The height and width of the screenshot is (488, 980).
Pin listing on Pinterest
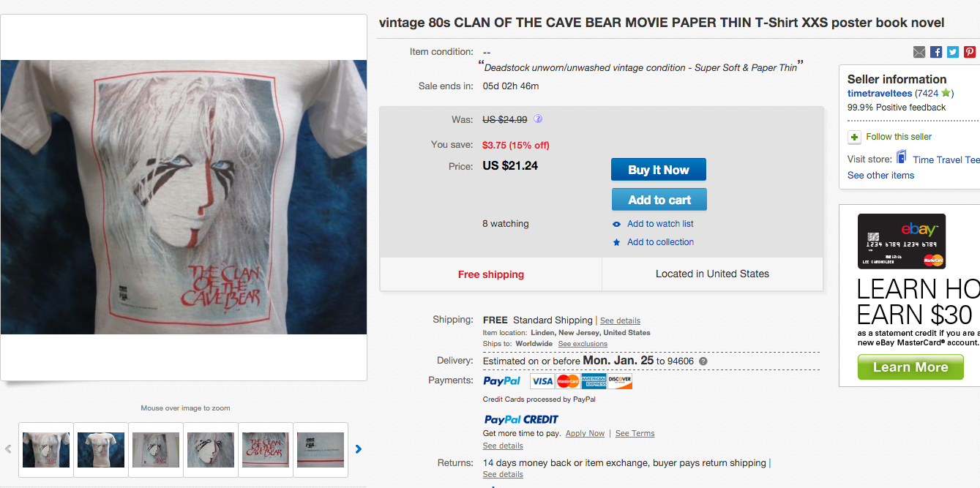pyautogui.click(x=970, y=52)
